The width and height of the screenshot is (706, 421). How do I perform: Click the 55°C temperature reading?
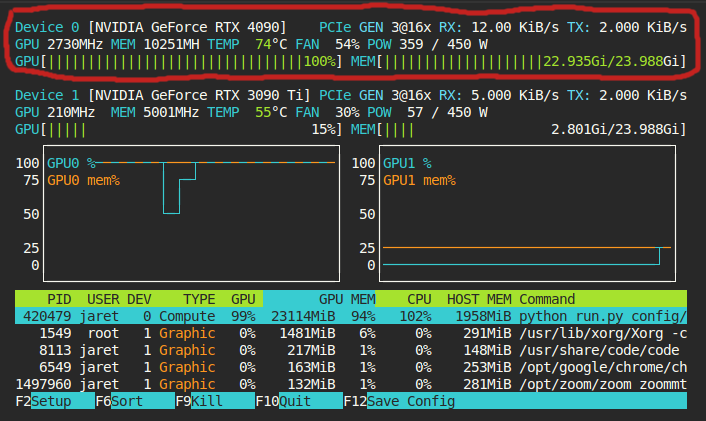271,113
